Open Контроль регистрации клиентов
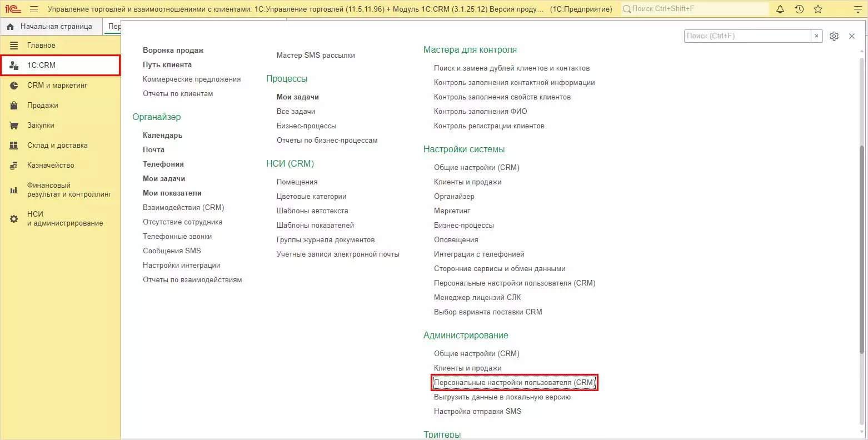The width and height of the screenshot is (868, 440). coord(490,126)
